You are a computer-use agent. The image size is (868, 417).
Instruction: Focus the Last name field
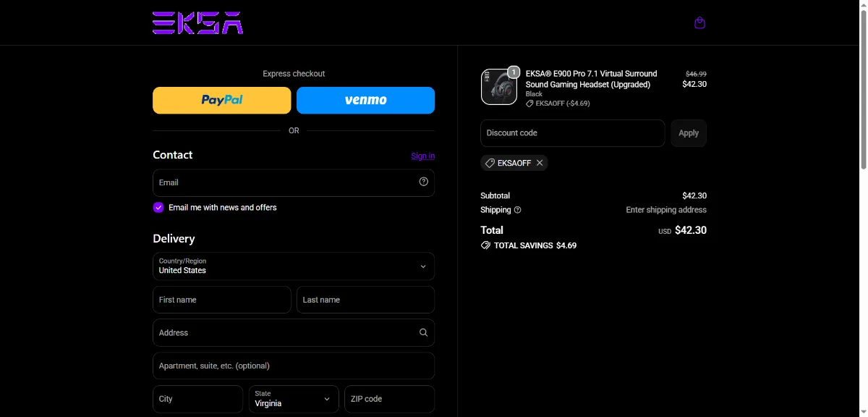365,300
